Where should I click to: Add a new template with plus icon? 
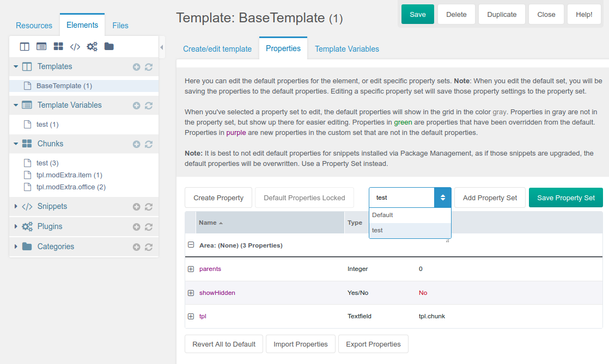point(136,67)
